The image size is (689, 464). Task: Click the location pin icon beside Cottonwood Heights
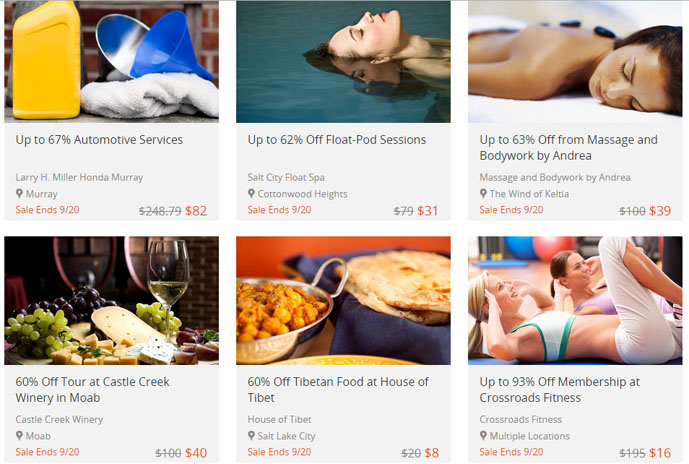tap(251, 193)
